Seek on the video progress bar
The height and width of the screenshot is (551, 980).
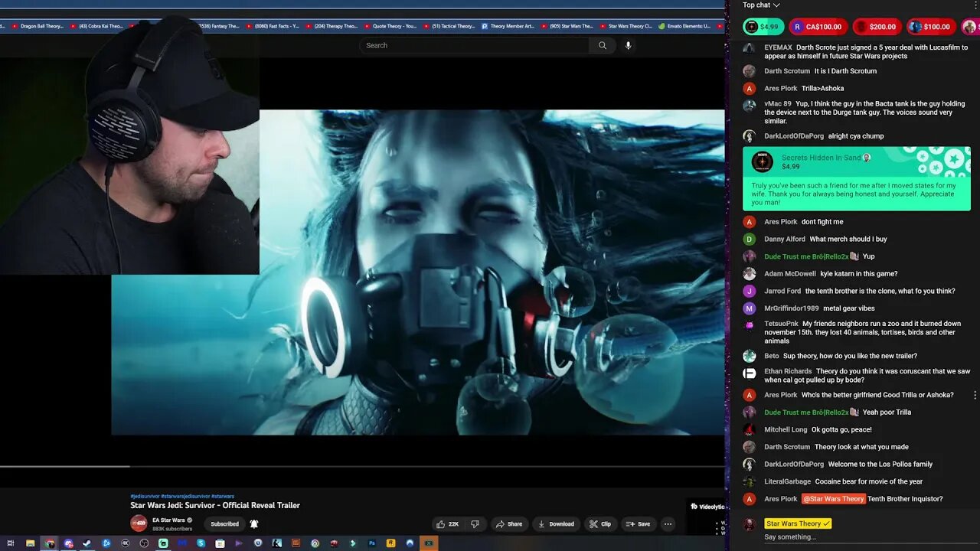tap(362, 466)
